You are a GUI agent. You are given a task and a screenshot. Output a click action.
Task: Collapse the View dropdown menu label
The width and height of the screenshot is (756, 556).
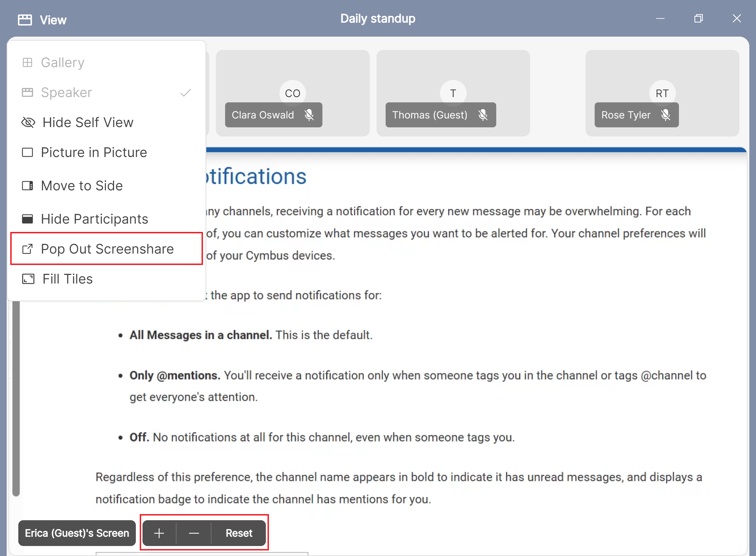tap(53, 20)
